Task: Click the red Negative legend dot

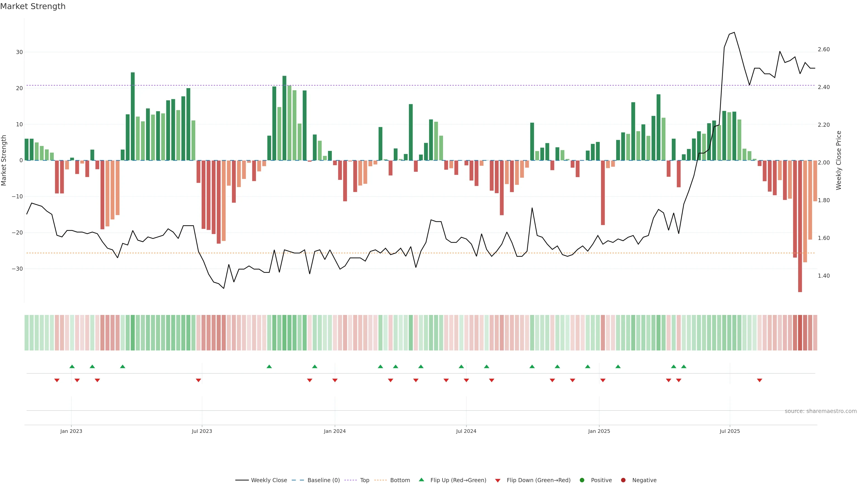Action: (x=623, y=480)
